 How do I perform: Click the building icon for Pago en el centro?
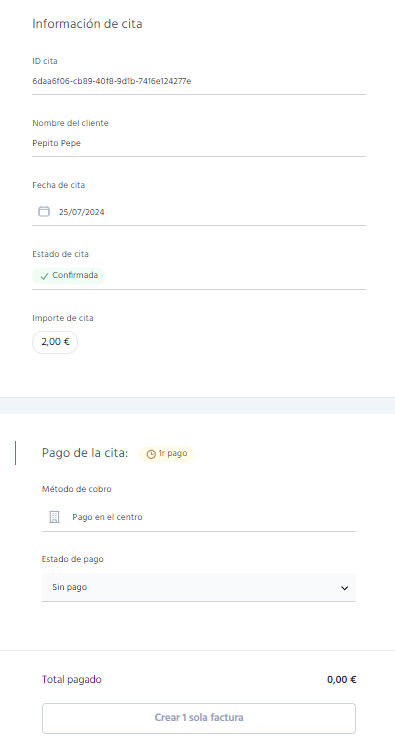click(55, 517)
